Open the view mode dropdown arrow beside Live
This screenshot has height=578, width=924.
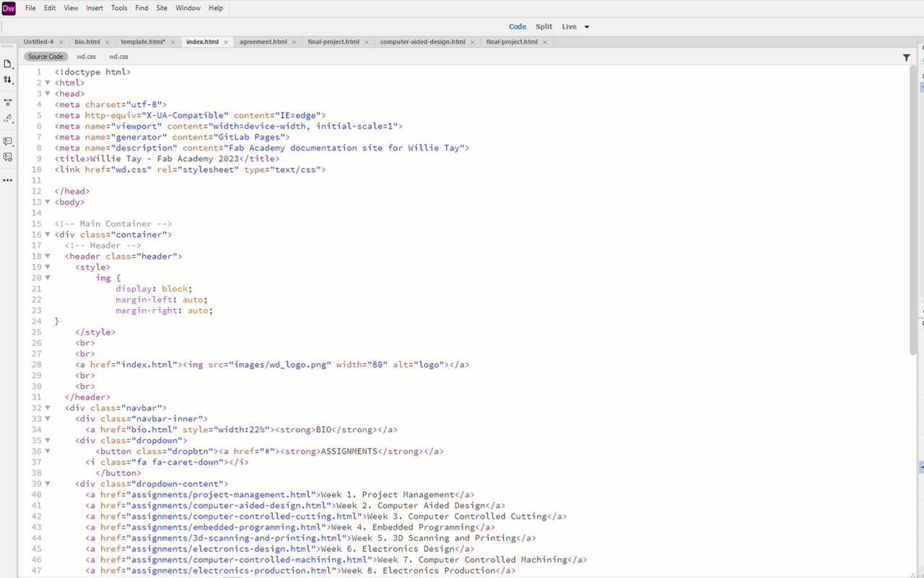click(587, 27)
